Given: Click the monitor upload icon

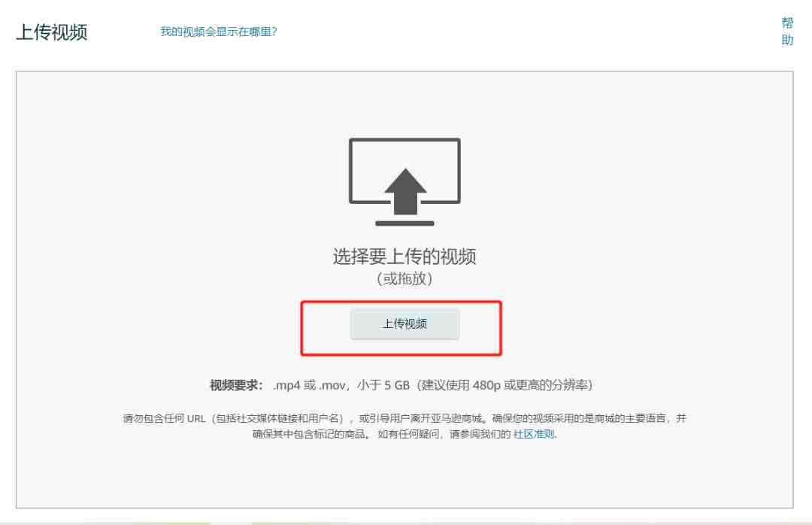Looking at the screenshot, I should click(x=404, y=181).
